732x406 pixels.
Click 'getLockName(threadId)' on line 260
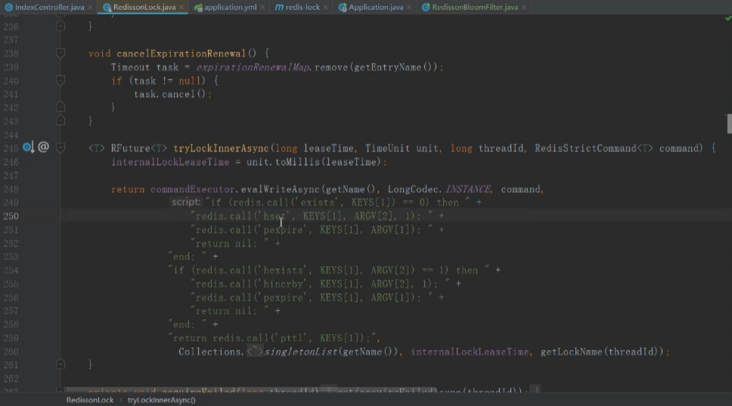(x=599, y=351)
